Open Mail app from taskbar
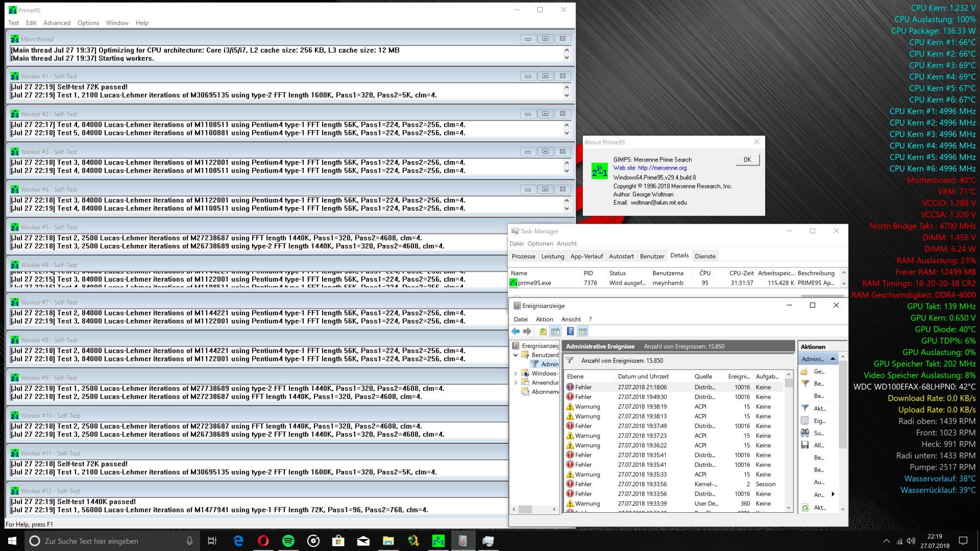 (363, 541)
